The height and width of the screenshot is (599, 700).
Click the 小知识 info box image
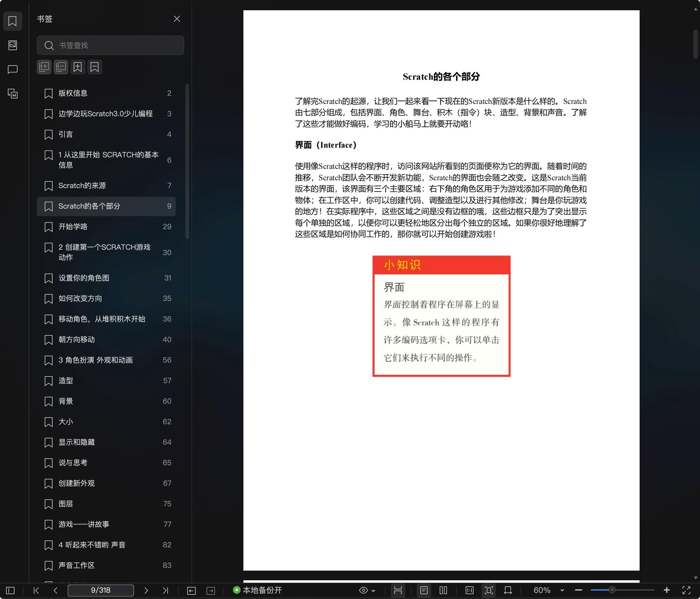pyautogui.click(x=441, y=316)
